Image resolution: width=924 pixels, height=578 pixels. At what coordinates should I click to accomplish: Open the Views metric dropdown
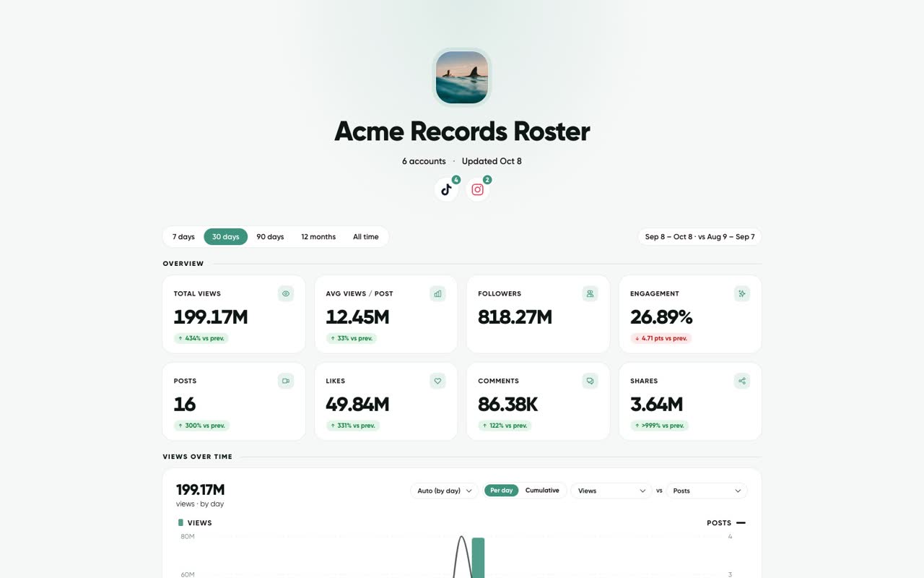click(611, 491)
